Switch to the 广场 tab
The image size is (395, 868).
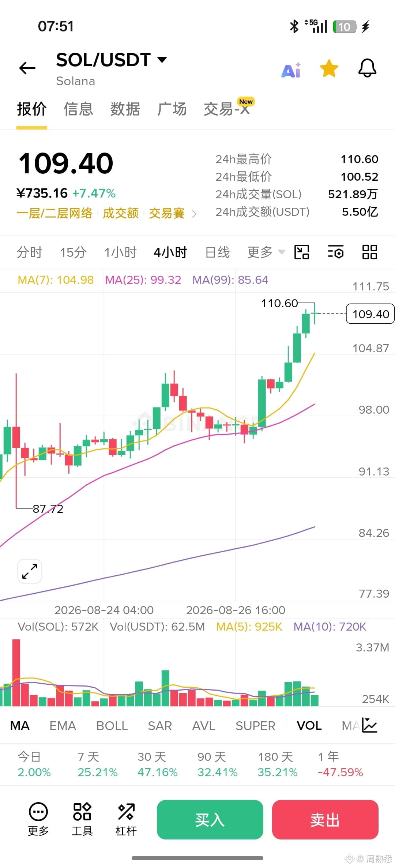click(x=172, y=109)
